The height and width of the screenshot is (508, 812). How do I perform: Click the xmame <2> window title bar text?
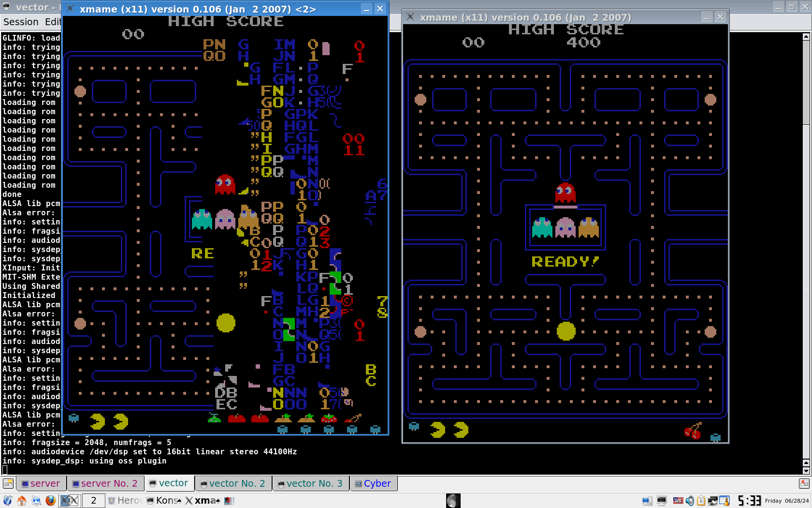[x=198, y=9]
